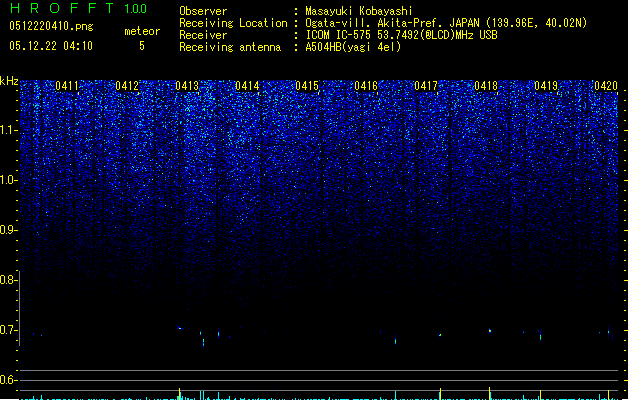Click the 0.9 kHz frequency label
Screen dimensions: 629x400
click(x=8, y=230)
